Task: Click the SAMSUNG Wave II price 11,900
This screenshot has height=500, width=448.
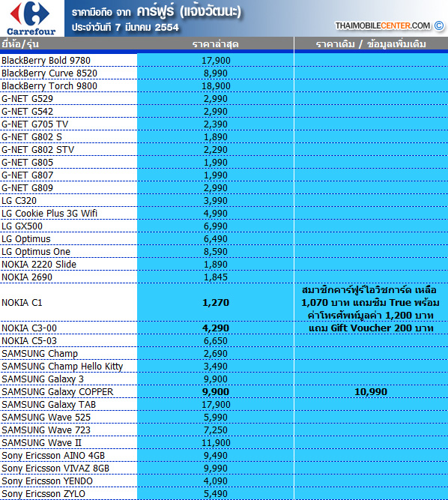Action: [x=216, y=442]
